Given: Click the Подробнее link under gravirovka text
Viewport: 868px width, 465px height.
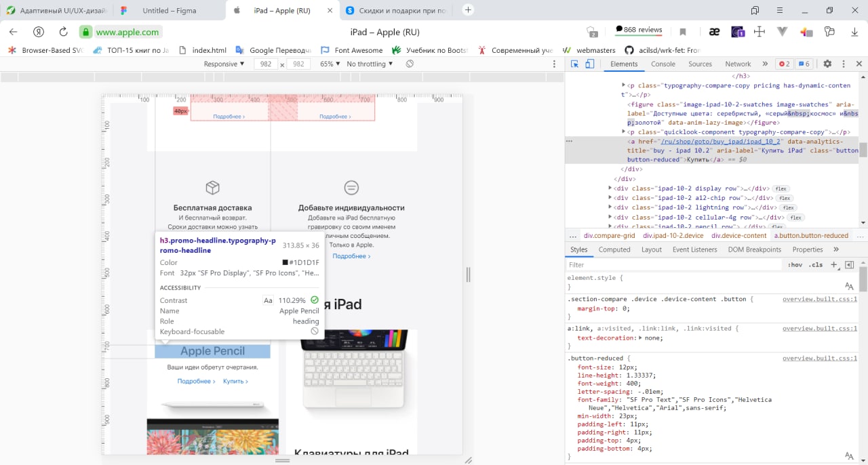Looking at the screenshot, I should (x=351, y=256).
